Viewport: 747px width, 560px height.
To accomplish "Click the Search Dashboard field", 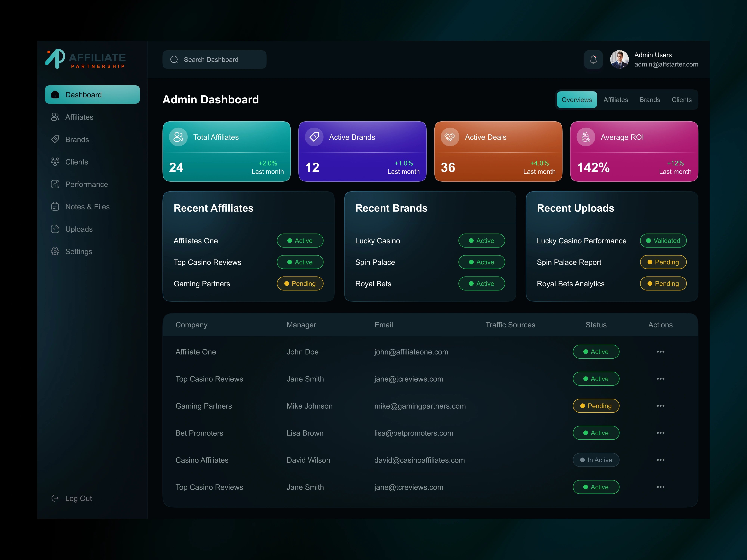I will (x=214, y=60).
